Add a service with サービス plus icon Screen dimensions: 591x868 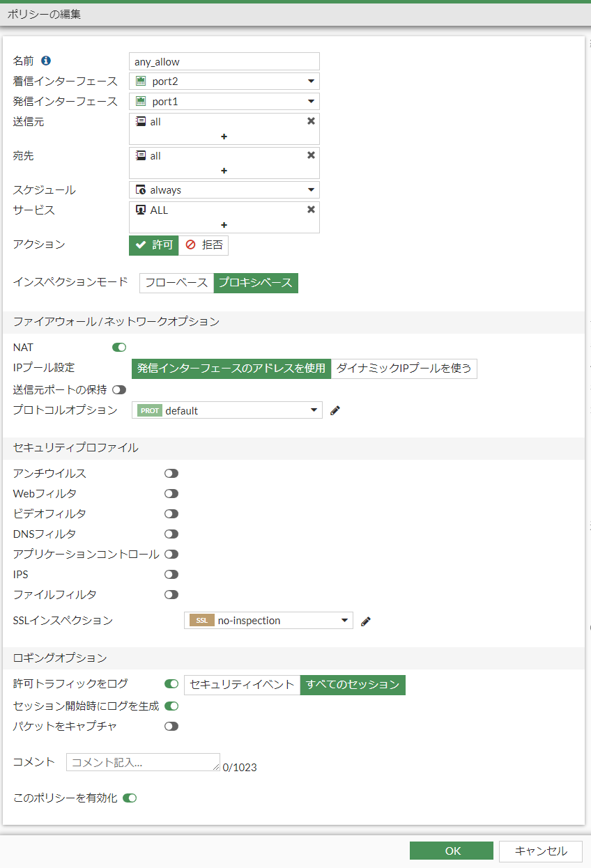click(x=224, y=225)
